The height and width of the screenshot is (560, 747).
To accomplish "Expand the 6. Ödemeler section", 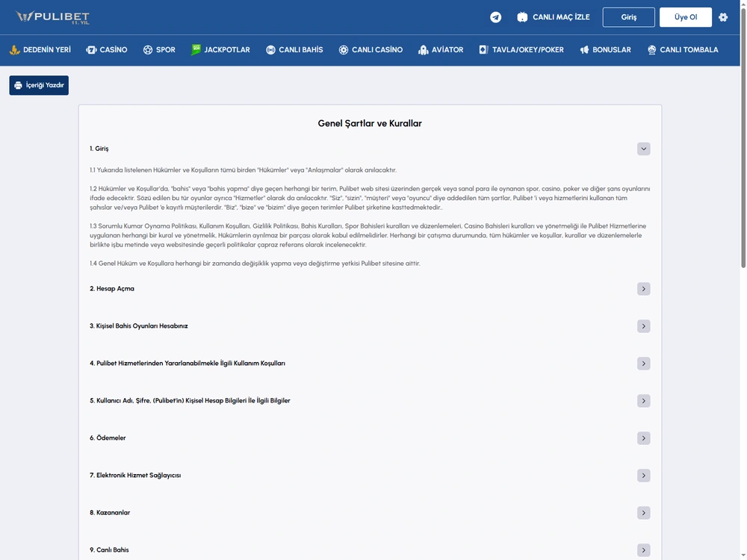I will tap(644, 438).
